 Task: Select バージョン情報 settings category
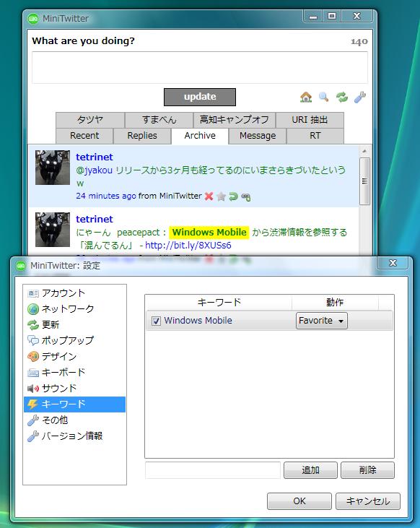pos(75,436)
